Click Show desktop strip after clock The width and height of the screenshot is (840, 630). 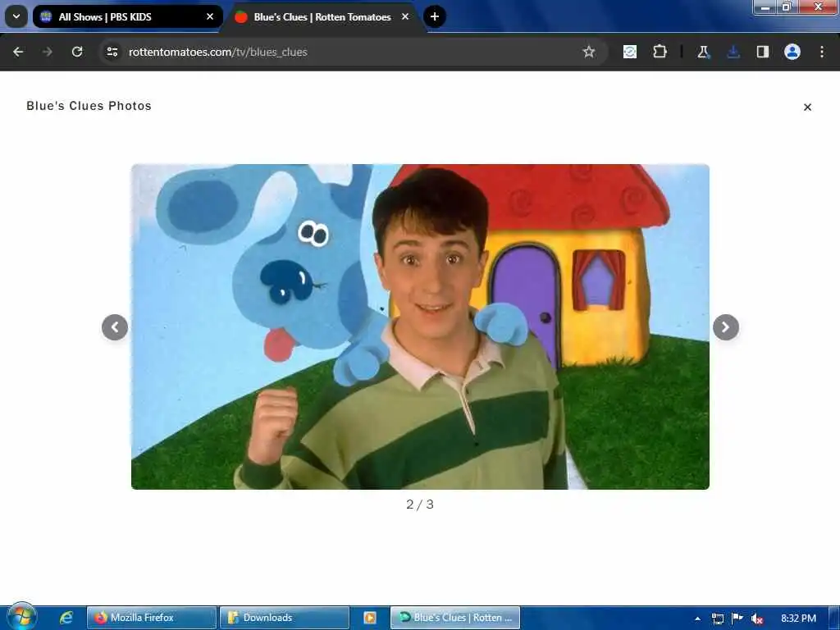834,618
